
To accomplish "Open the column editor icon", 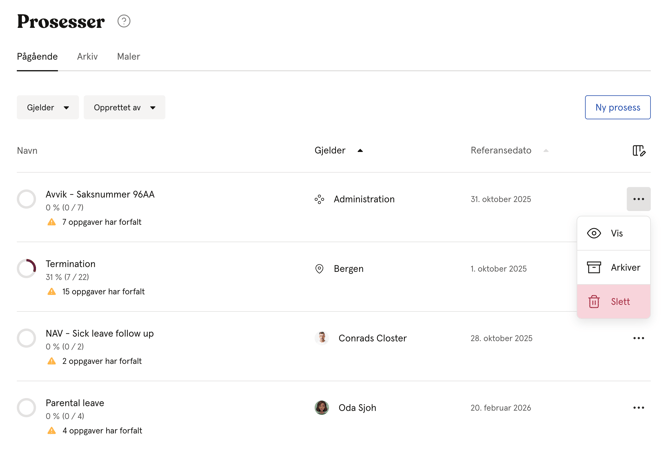I will [x=639, y=150].
